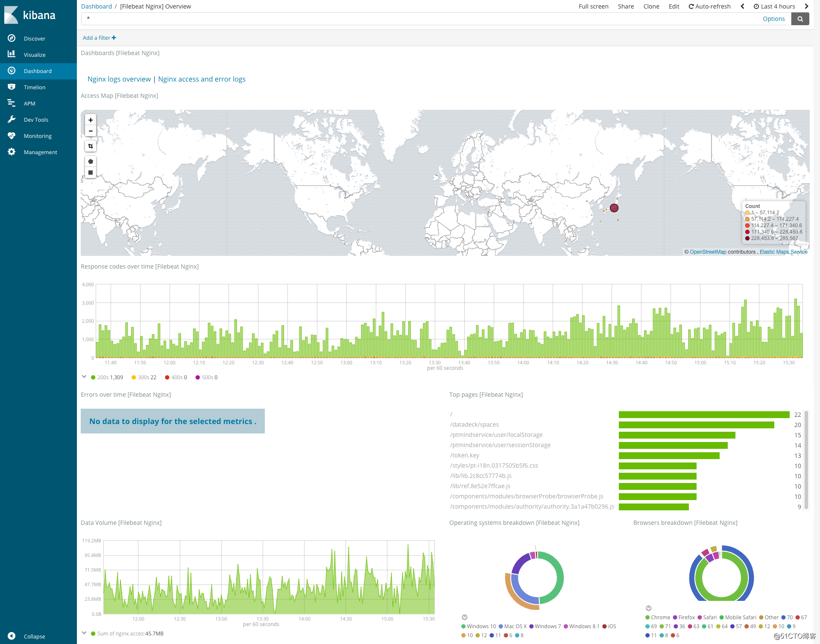Select the draw polygon map tool
Image resolution: width=820 pixels, height=644 pixels.
point(91,161)
